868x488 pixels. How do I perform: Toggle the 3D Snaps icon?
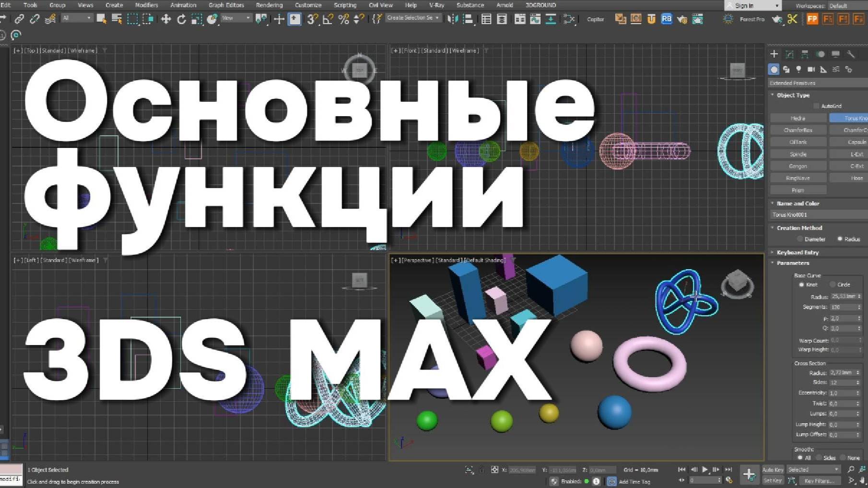pyautogui.click(x=313, y=19)
